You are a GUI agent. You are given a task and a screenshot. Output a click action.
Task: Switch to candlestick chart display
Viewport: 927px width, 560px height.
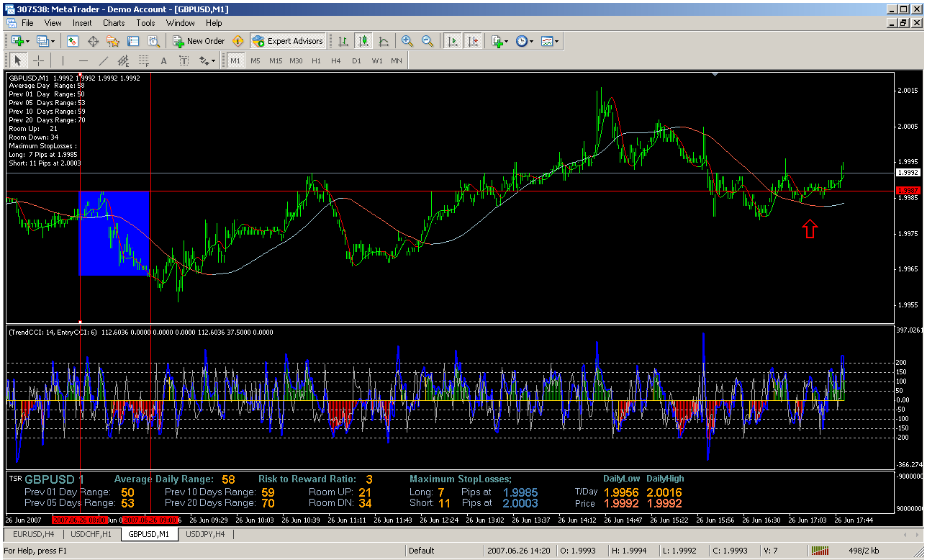point(363,41)
